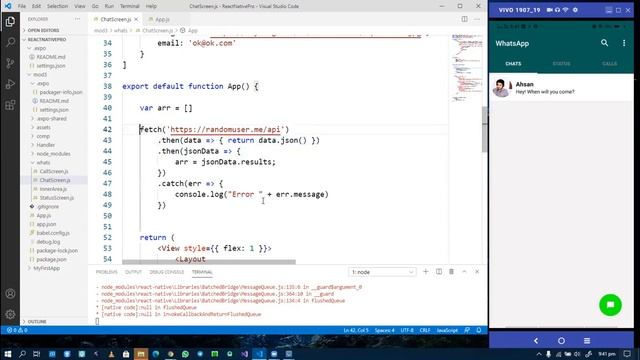This screenshot has width=640, height=360.
Task: Open the terminal selector dropdown '1: node'
Action: pyautogui.click(x=382, y=272)
